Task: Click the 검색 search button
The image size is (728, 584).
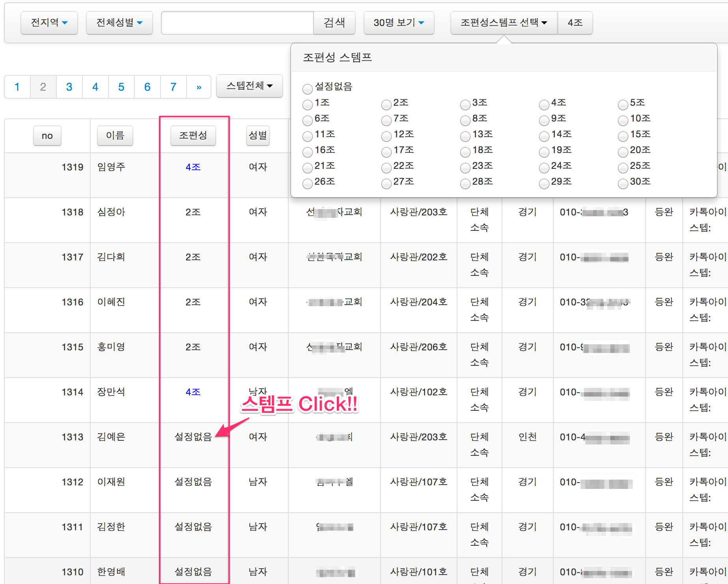Action: (x=334, y=23)
